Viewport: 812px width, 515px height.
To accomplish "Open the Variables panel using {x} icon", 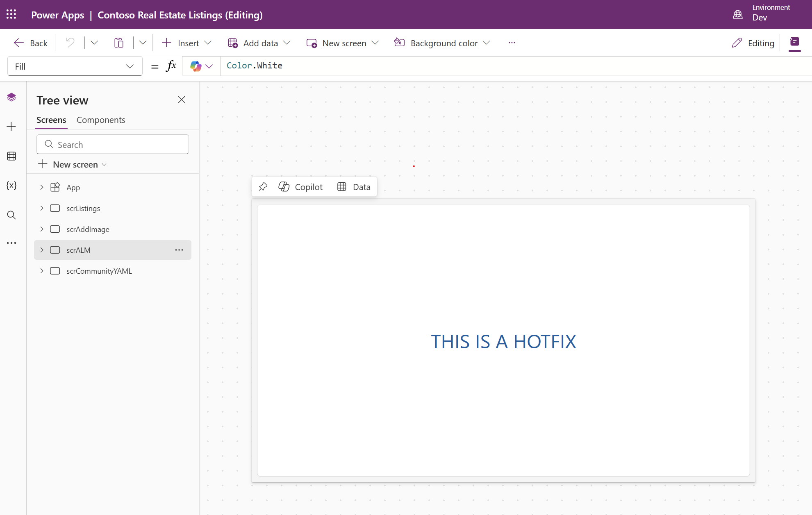I will (11, 185).
